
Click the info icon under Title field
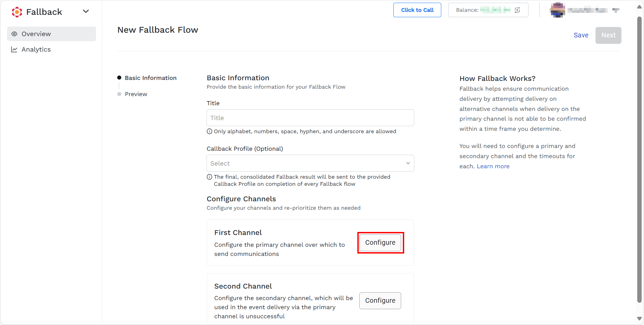(210, 131)
